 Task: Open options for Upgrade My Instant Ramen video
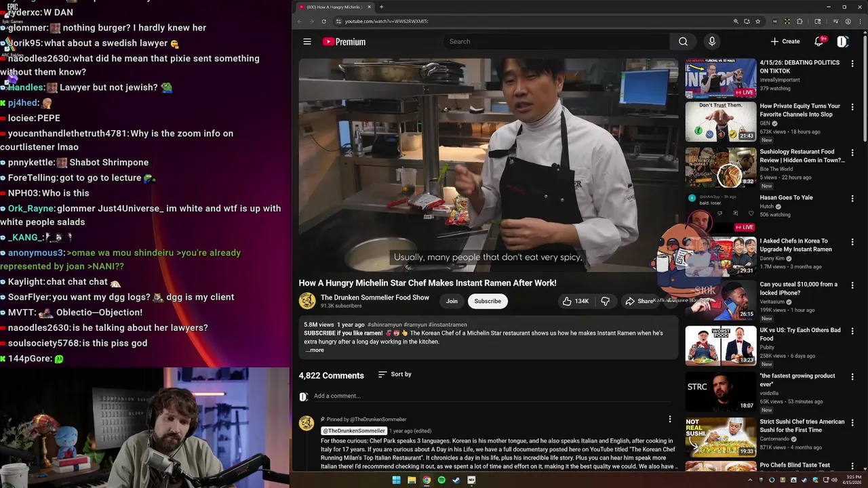coord(852,242)
